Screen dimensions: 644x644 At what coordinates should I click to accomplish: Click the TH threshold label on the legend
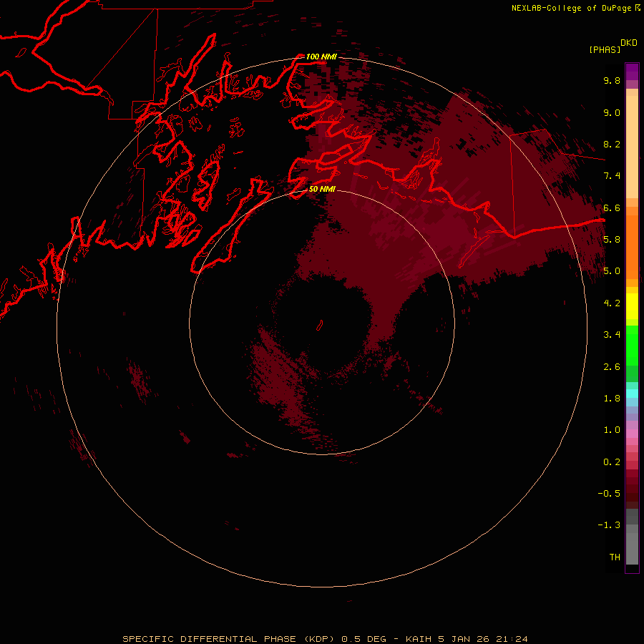coord(615,557)
